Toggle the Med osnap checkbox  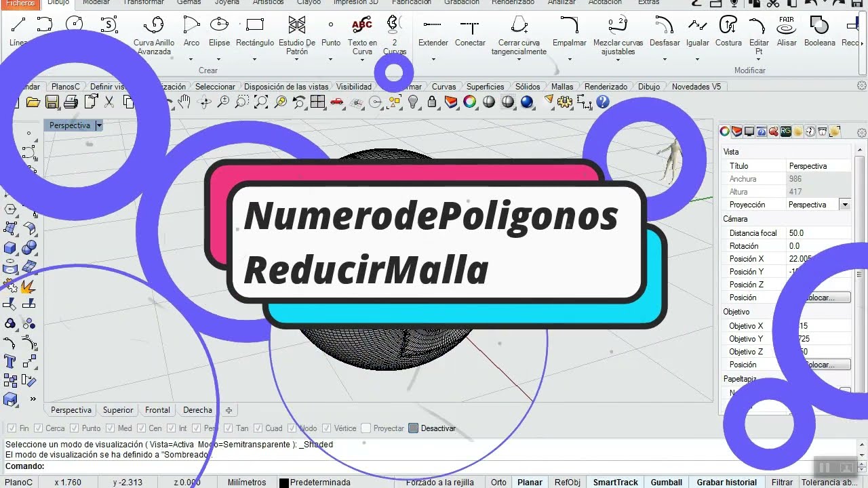[x=111, y=428]
